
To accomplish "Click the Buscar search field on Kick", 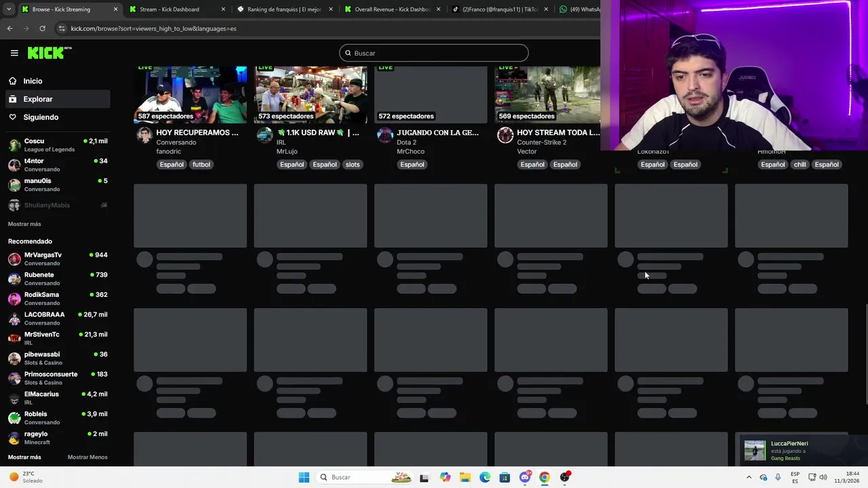I will tap(433, 53).
